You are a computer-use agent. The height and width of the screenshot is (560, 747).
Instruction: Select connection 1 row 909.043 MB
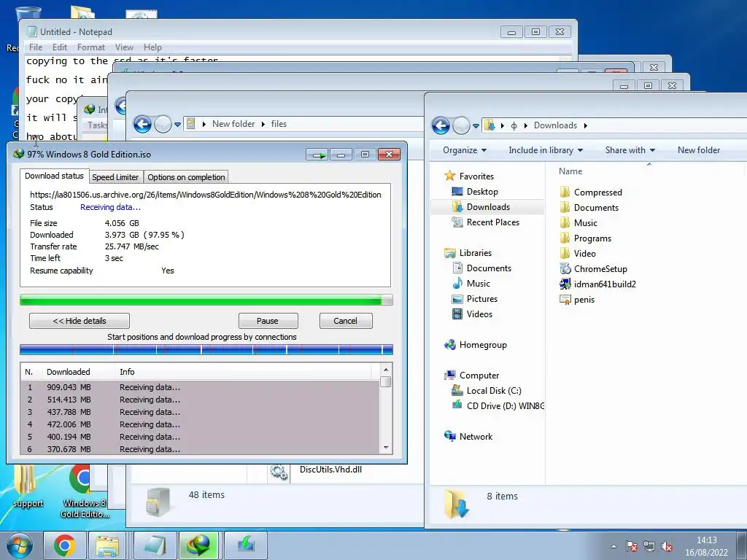[x=200, y=387]
